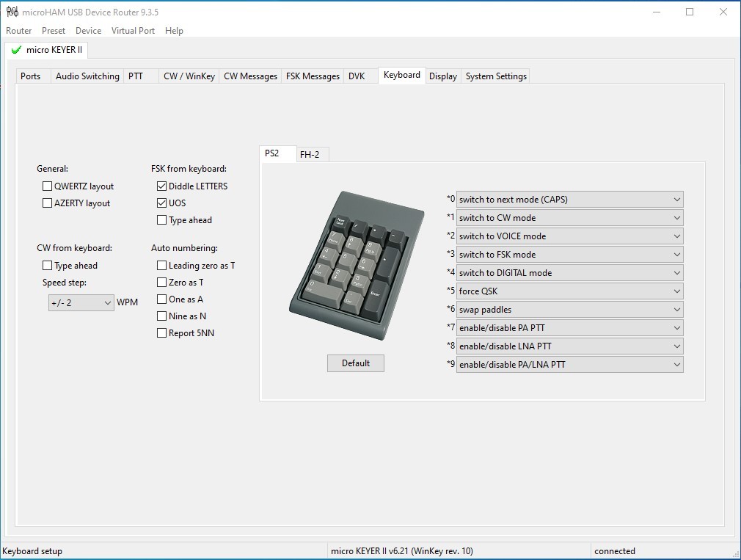
Task: Open the Router menu
Action: click(19, 31)
